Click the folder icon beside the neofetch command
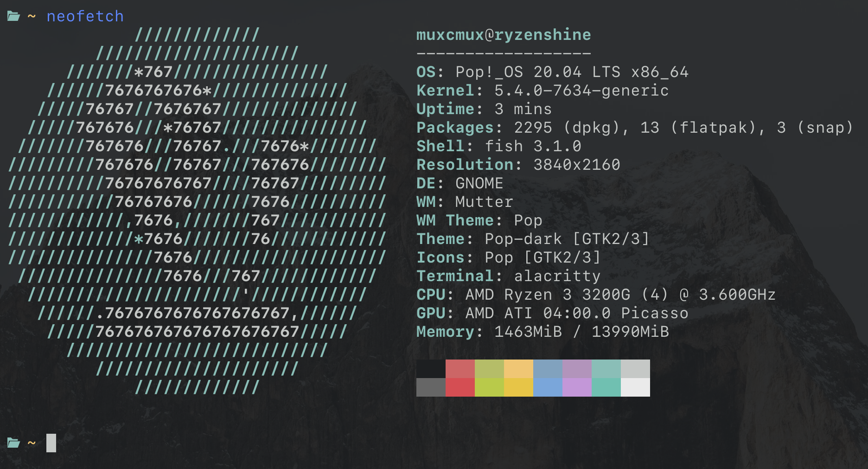 point(13,17)
